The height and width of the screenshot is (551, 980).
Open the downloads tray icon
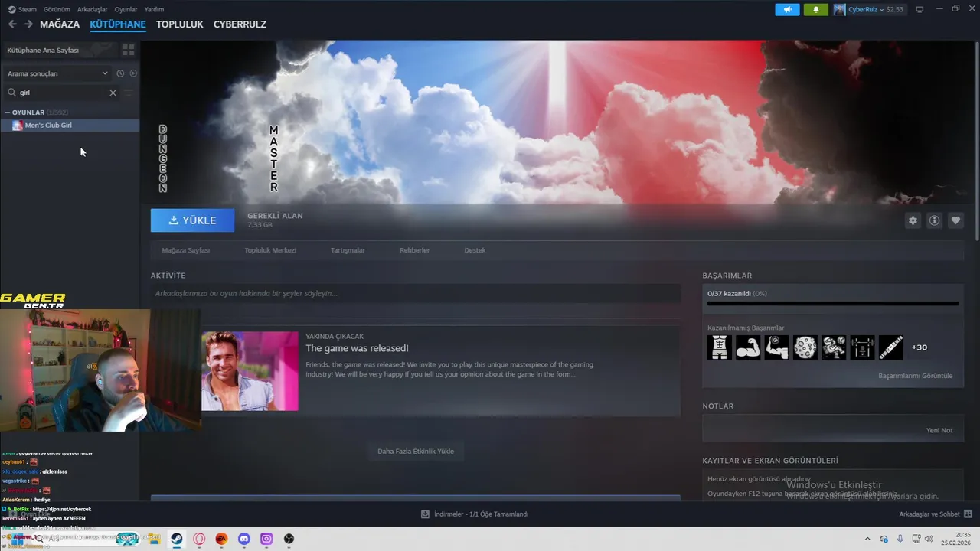click(x=425, y=514)
